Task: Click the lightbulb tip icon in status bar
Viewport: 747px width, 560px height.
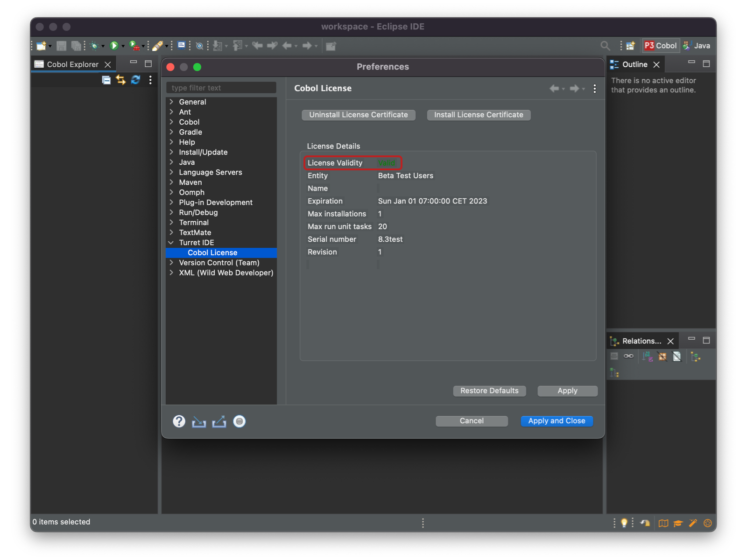Action: tap(624, 523)
